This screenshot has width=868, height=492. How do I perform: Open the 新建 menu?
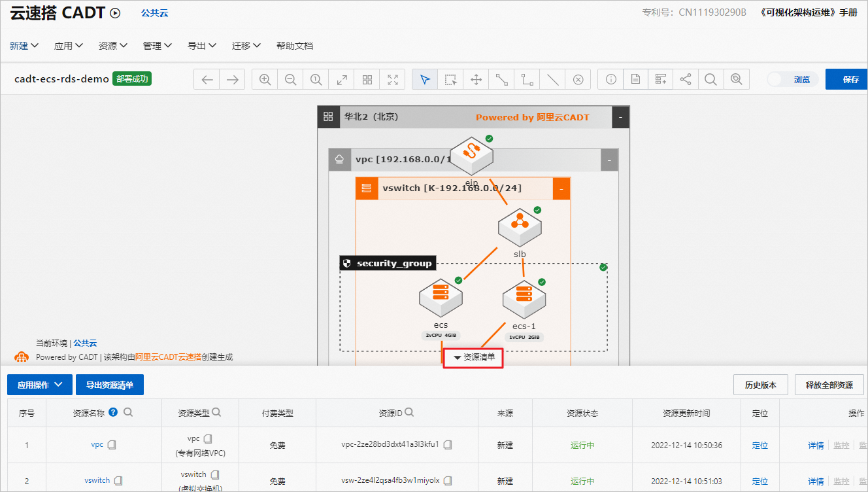tap(24, 46)
